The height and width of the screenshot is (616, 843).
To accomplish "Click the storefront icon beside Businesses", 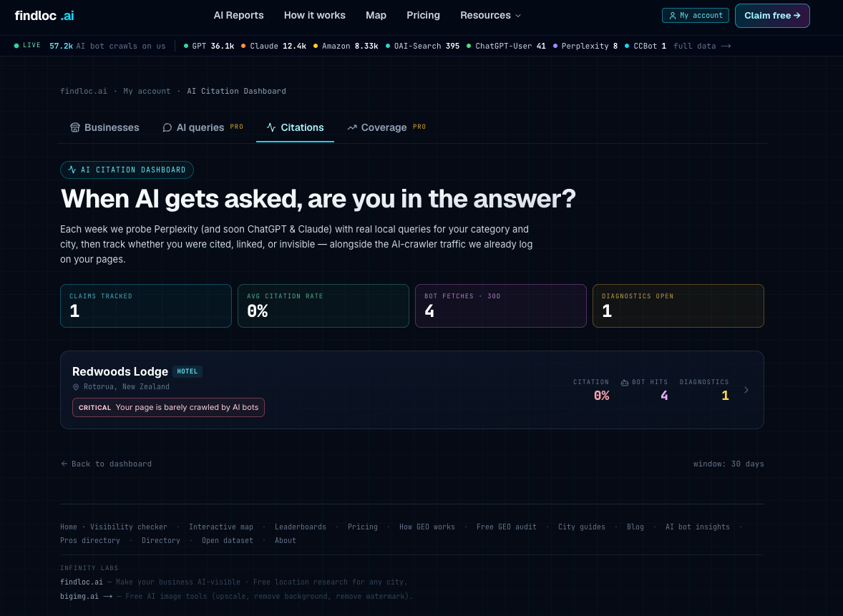I will (x=74, y=127).
